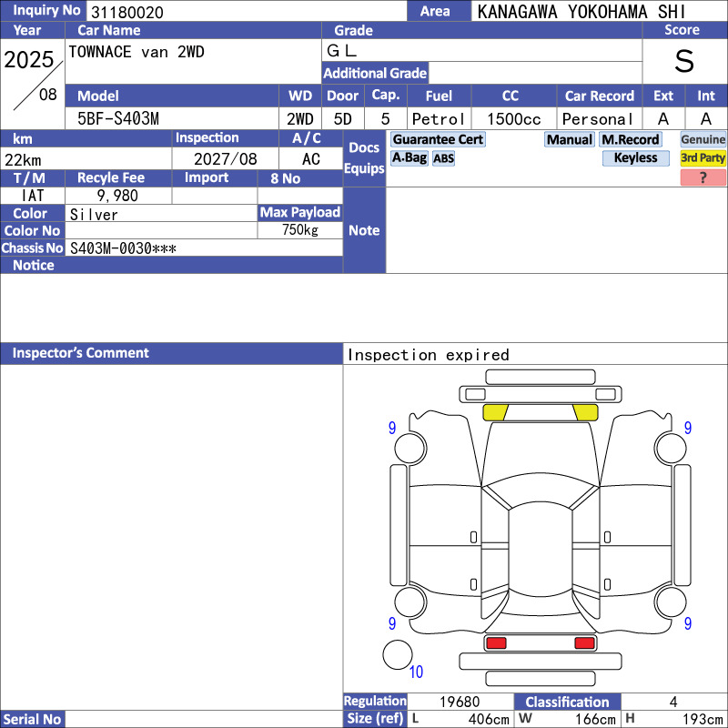Click the spare tire circle labeled 10
728x728 pixels.
coord(398,654)
